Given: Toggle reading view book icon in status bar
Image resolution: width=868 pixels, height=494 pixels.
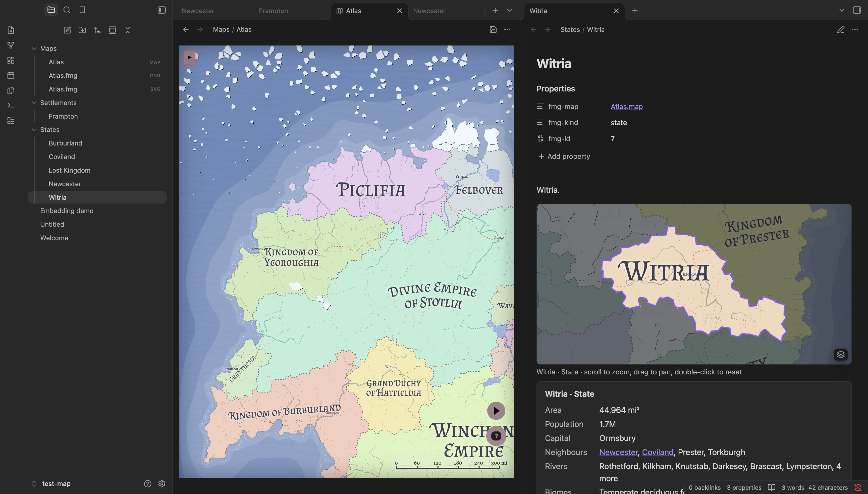Looking at the screenshot, I should pos(771,487).
